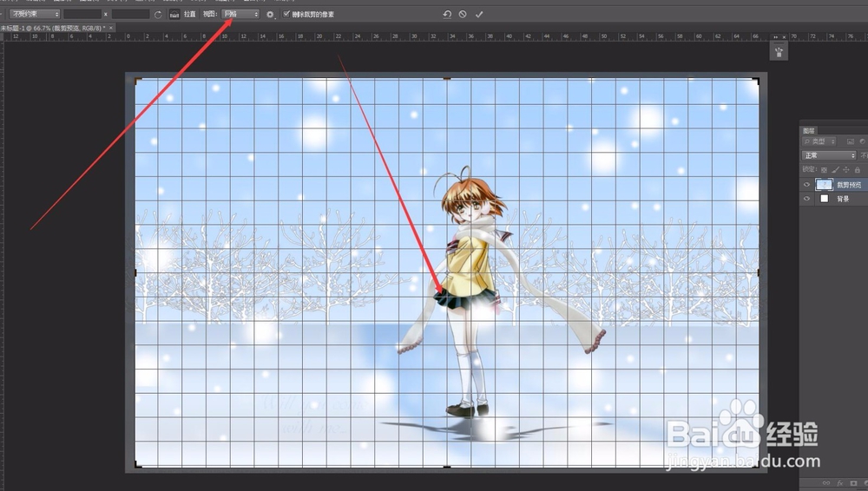Reset the crop with undo arrow icon
The image size is (868, 491).
point(447,15)
